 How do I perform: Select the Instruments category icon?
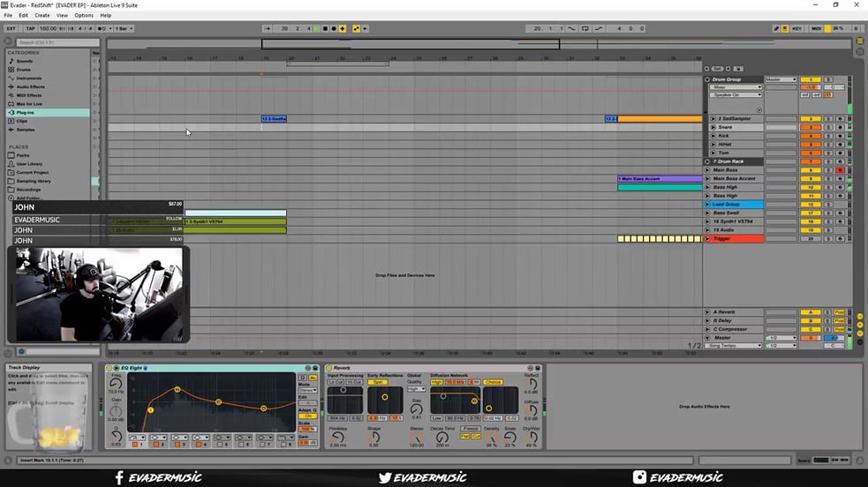(x=11, y=79)
